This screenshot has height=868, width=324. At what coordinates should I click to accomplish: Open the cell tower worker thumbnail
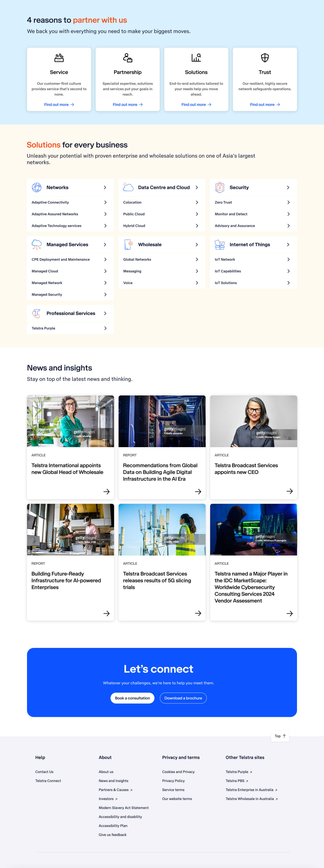point(162,530)
